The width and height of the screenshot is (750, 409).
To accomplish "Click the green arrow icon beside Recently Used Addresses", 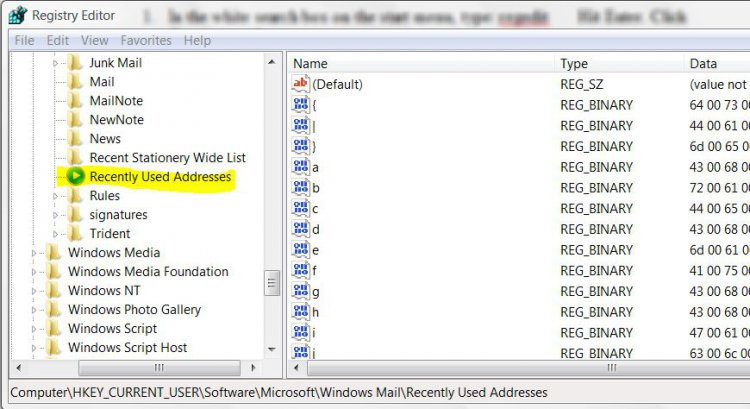I will coord(76,177).
